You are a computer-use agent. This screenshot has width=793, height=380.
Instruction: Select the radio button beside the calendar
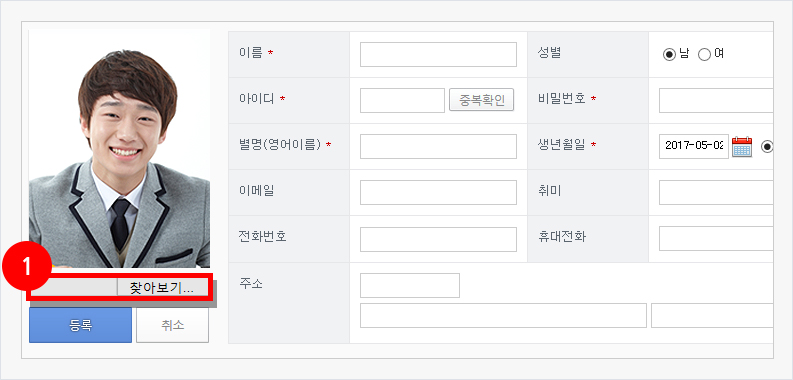click(768, 147)
